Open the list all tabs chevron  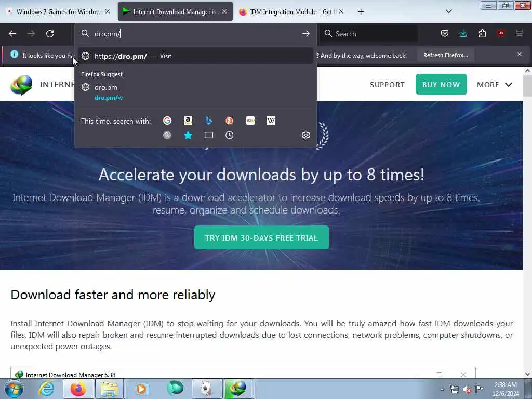(448, 11)
